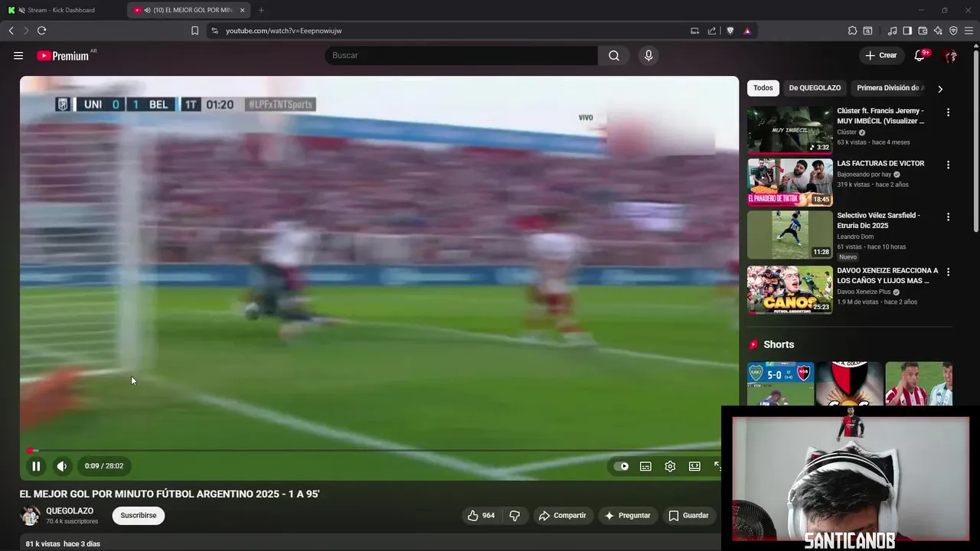Image resolution: width=980 pixels, height=551 pixels.
Task: Open Brave Wallet icon
Action: [x=923, y=31]
